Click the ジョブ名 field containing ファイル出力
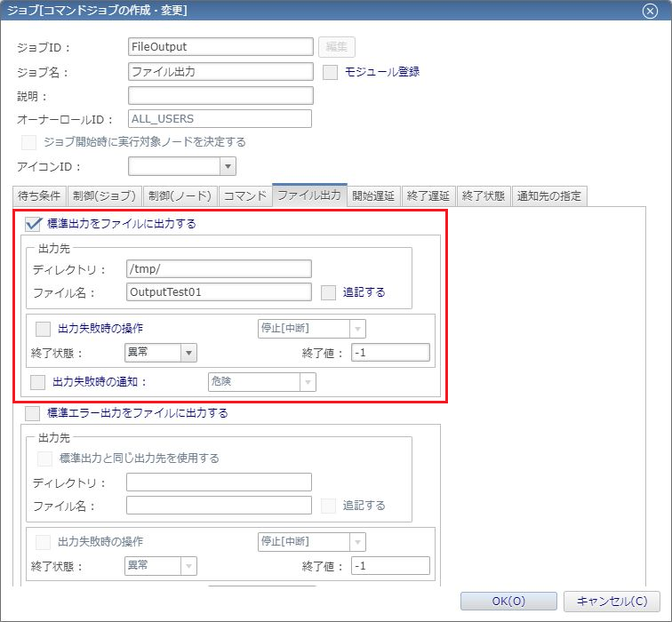672x622 pixels. pos(220,72)
